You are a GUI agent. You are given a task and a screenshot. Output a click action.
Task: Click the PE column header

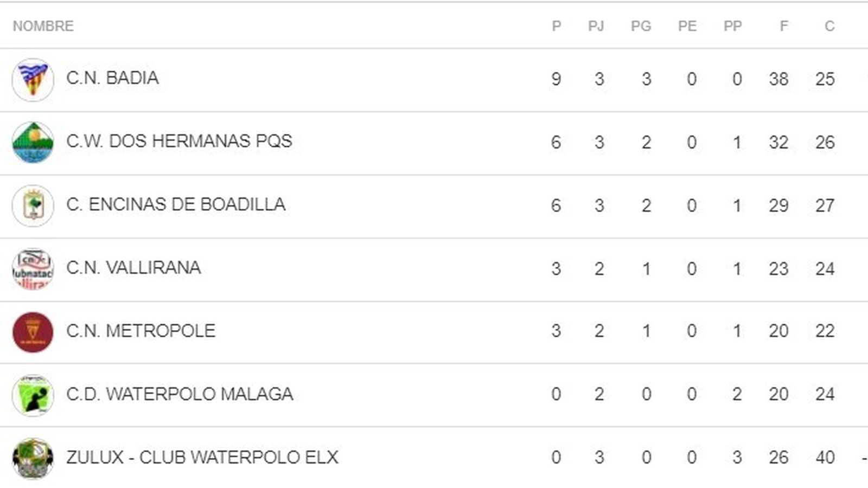[x=687, y=26]
